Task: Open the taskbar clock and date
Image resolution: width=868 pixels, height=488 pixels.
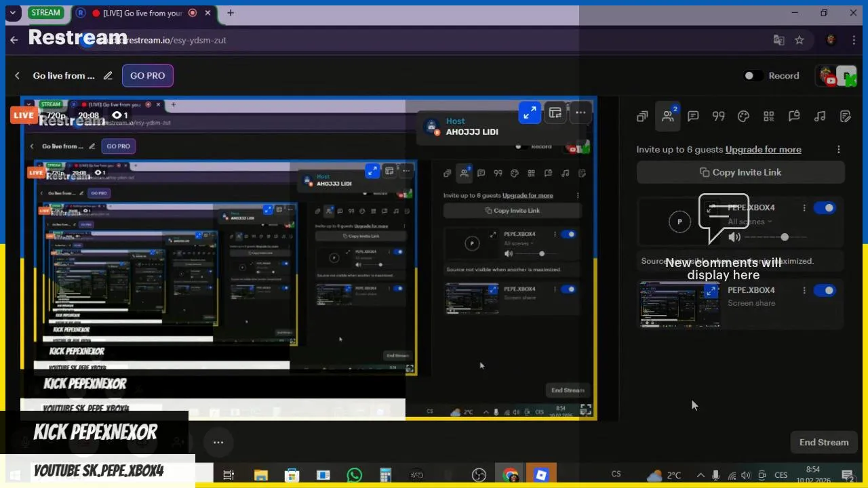Action: [812, 475]
